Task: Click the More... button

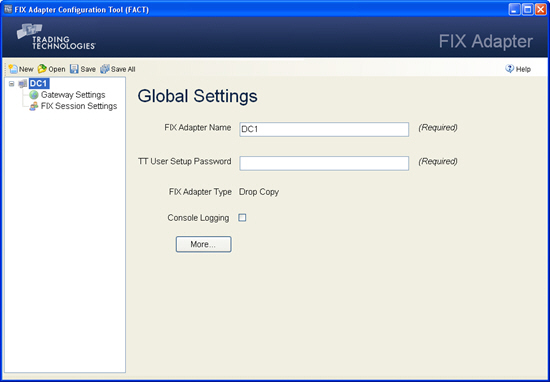Action: click(x=203, y=244)
